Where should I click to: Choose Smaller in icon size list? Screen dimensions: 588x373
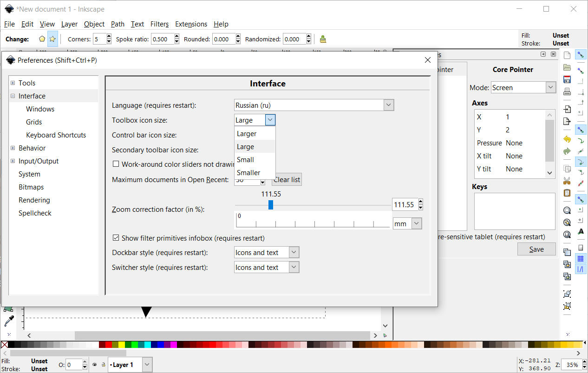[255, 172]
